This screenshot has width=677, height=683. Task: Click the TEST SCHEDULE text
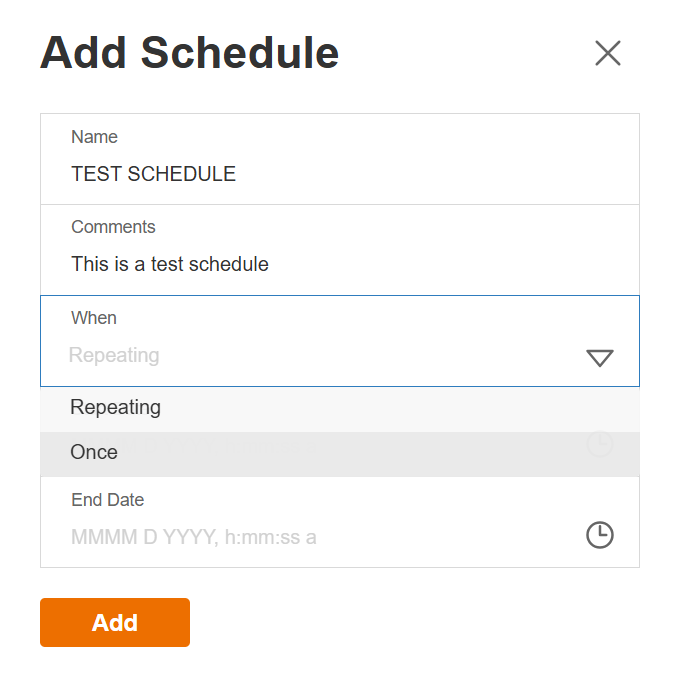(153, 174)
